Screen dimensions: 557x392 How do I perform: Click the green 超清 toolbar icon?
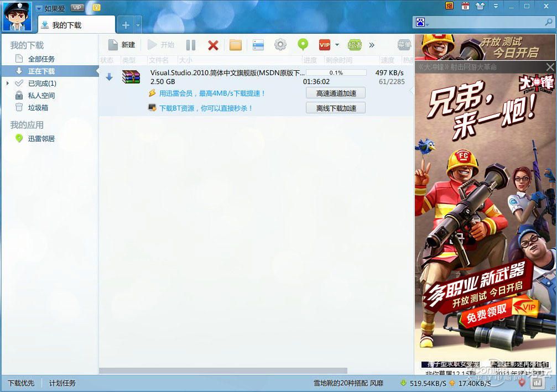click(x=355, y=45)
